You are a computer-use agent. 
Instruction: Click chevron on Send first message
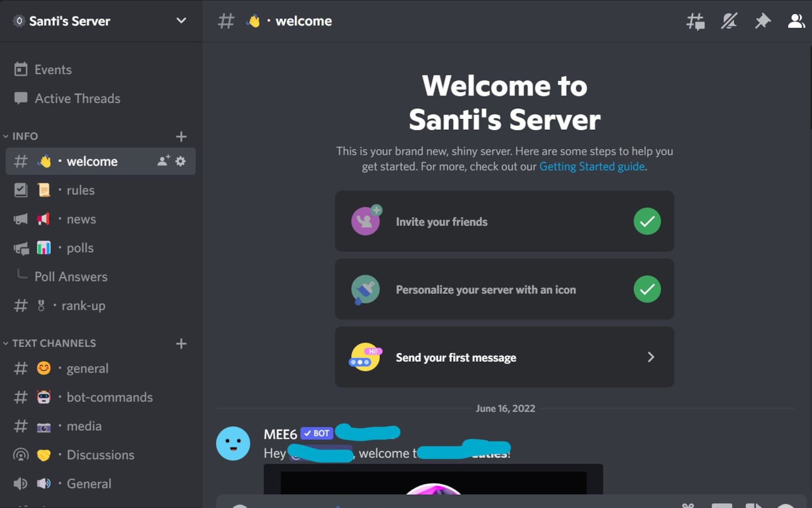tap(650, 357)
